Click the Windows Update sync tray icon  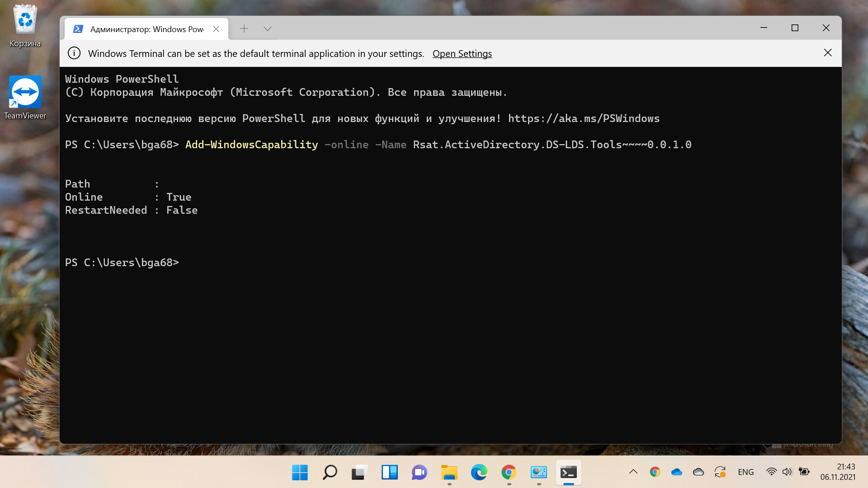pyautogui.click(x=720, y=472)
